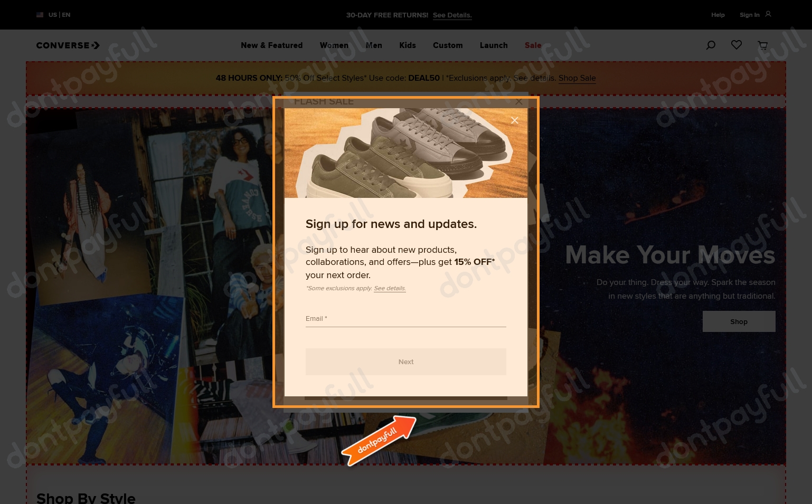812x504 pixels.
Task: Open the favorites heart icon
Action: pyautogui.click(x=737, y=45)
